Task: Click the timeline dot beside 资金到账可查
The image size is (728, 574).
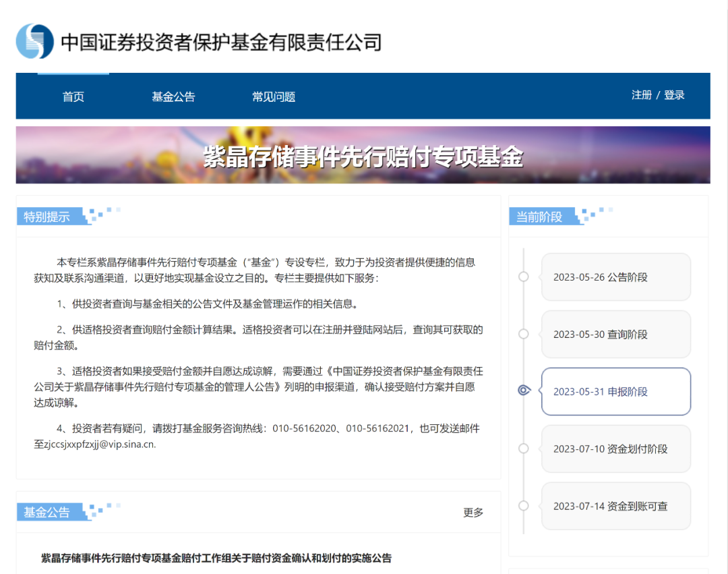Action: 524,506
